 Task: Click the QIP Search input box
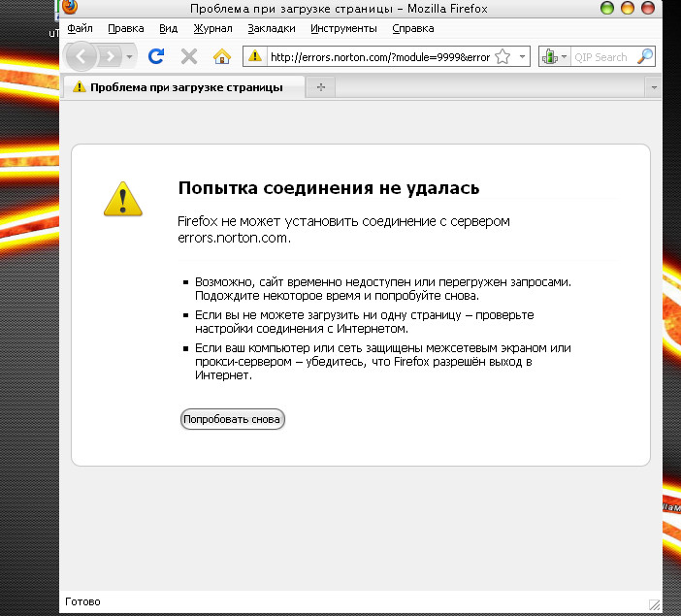pos(603,57)
